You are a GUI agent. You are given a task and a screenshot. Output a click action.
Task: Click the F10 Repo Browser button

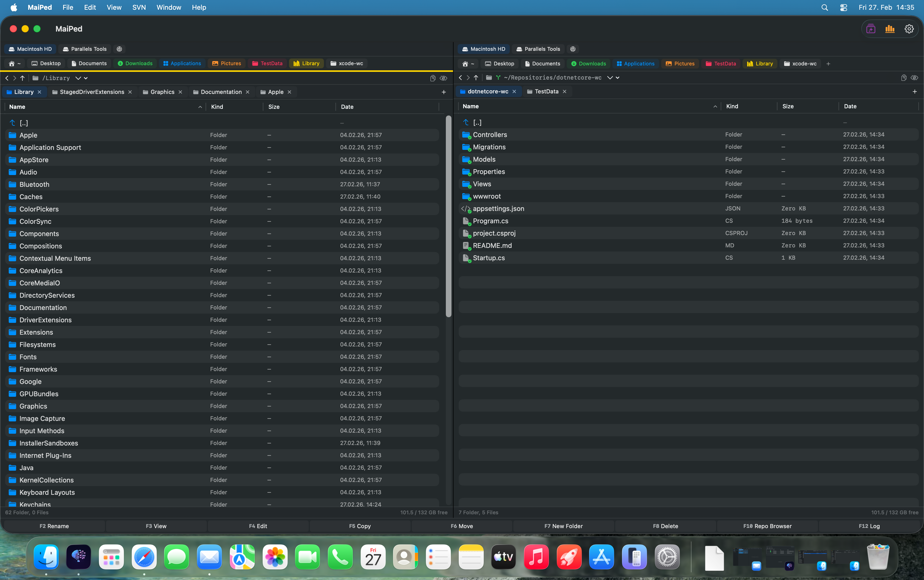click(767, 526)
